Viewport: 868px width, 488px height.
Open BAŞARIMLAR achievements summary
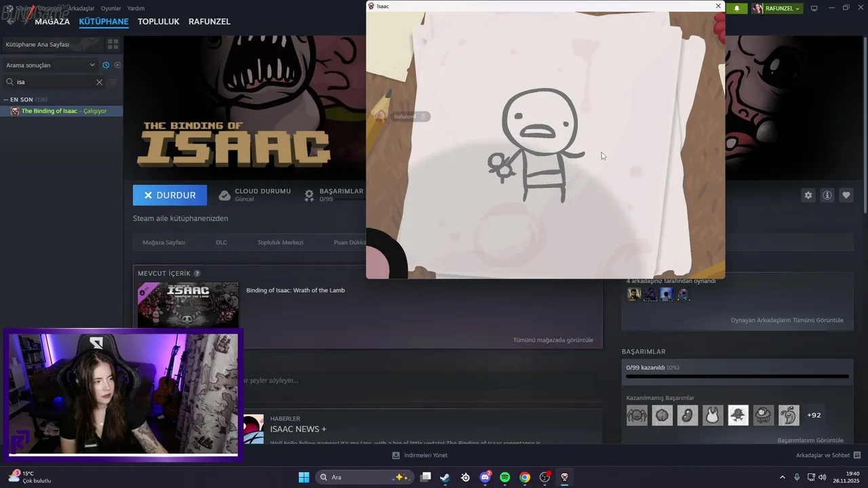point(334,195)
